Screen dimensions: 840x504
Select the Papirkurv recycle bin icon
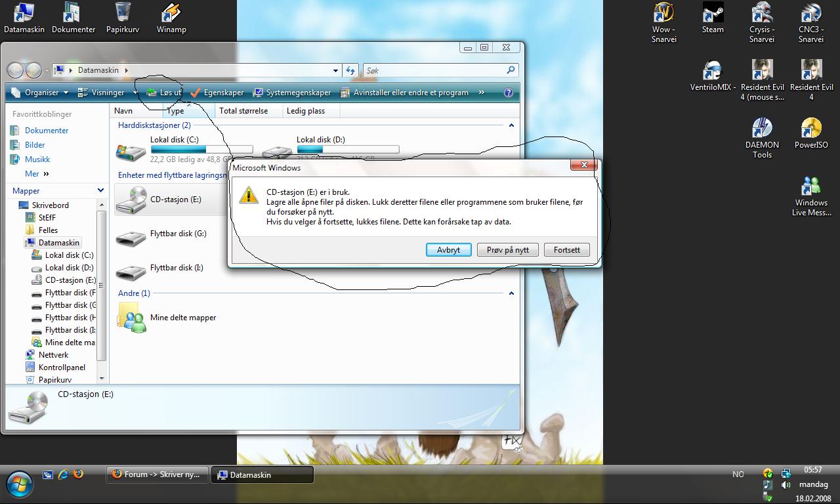(x=123, y=18)
